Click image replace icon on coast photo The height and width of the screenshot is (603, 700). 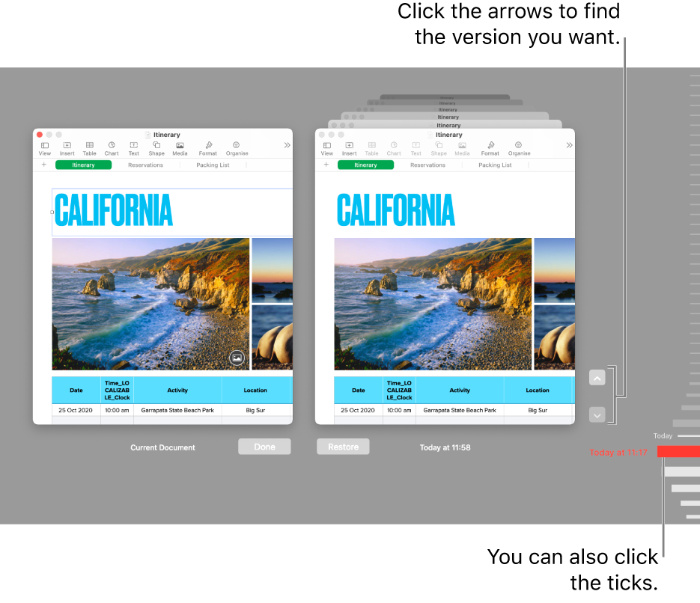point(237,358)
